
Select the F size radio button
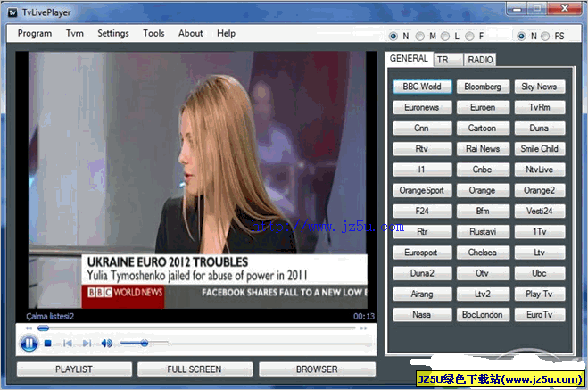point(469,36)
